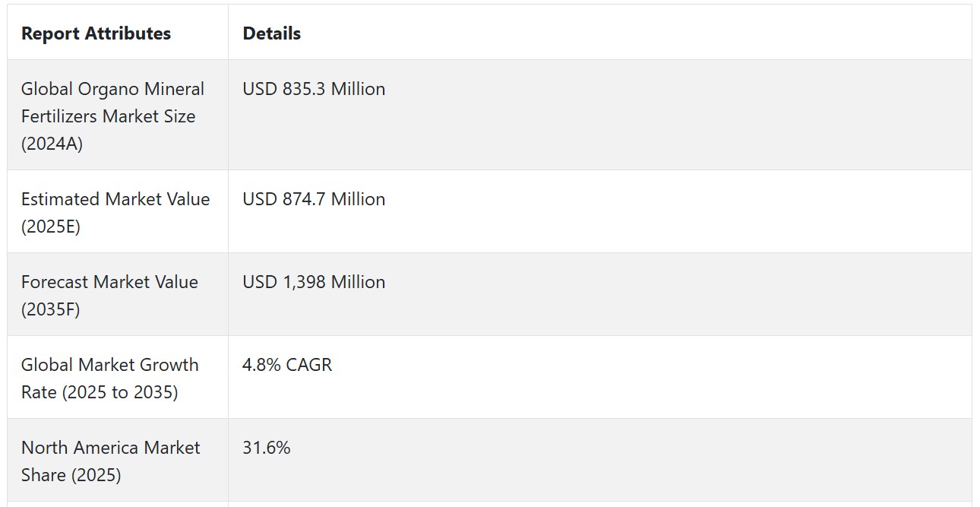
Task: Click the Details column header
Action: click(x=272, y=33)
